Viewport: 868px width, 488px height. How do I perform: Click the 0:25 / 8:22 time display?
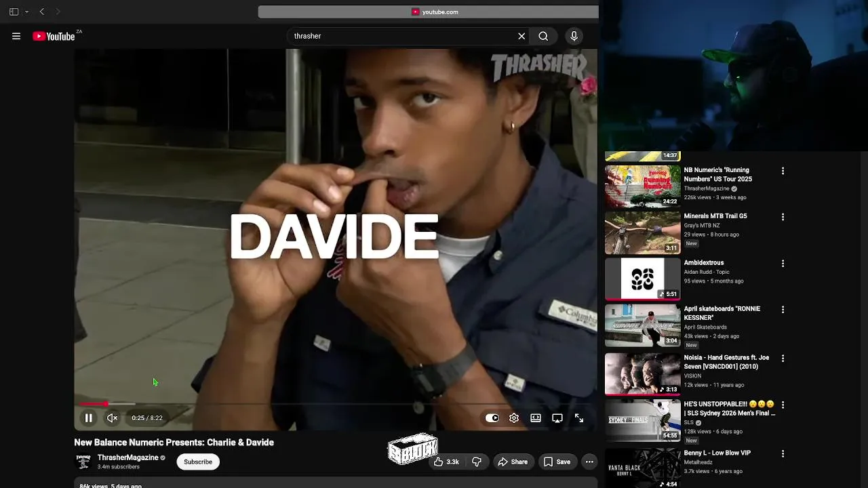pyautogui.click(x=147, y=418)
